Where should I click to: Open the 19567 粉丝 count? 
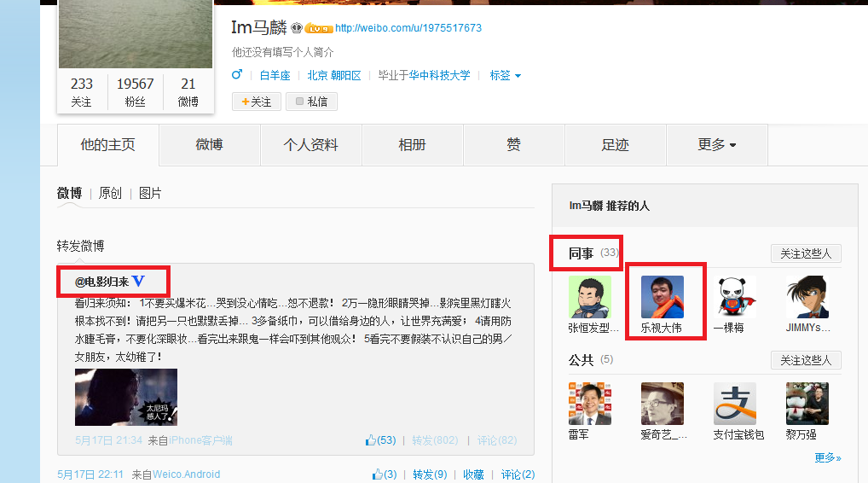(135, 92)
